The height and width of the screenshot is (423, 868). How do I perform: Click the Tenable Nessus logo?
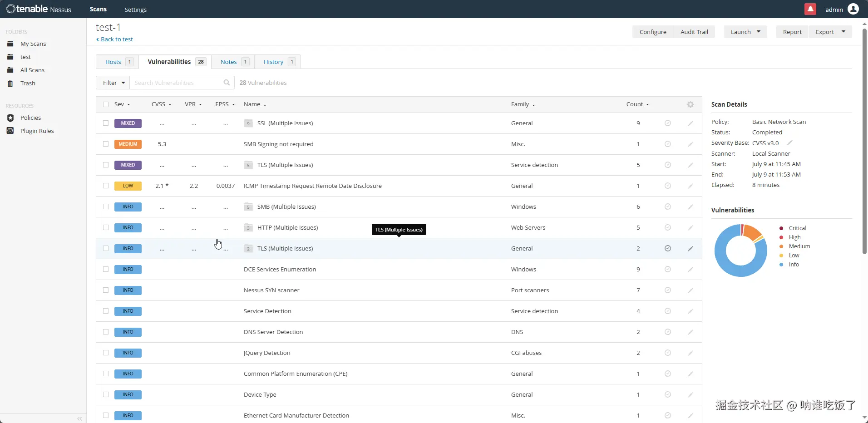tap(39, 9)
